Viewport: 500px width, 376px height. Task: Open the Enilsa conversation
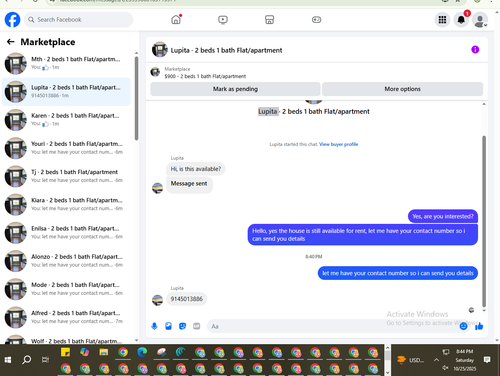[x=66, y=233]
